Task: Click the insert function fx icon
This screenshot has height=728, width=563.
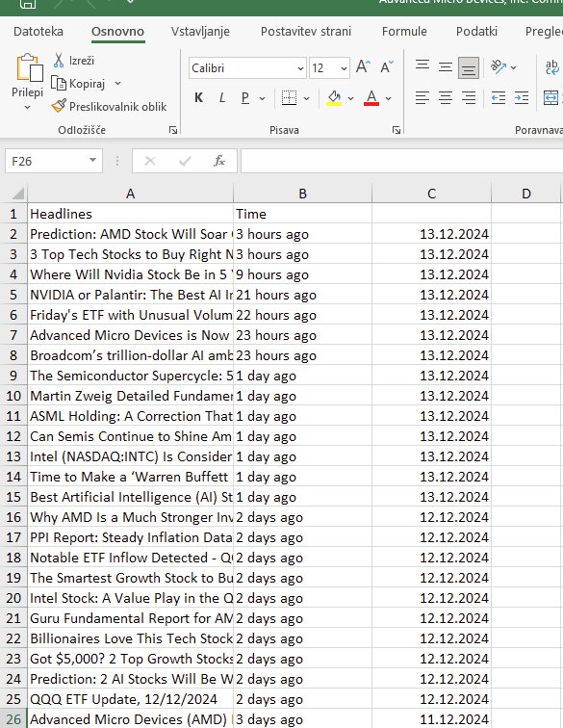Action: pyautogui.click(x=219, y=161)
